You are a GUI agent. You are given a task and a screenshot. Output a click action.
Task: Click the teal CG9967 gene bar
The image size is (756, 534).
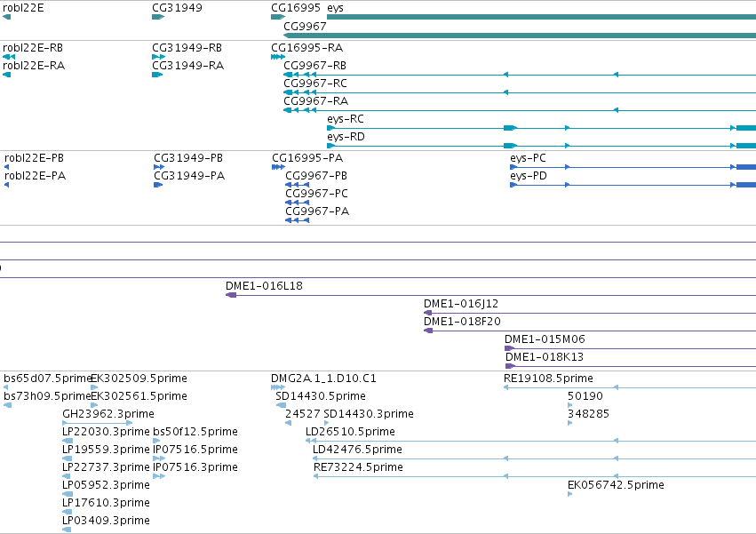(x=520, y=36)
